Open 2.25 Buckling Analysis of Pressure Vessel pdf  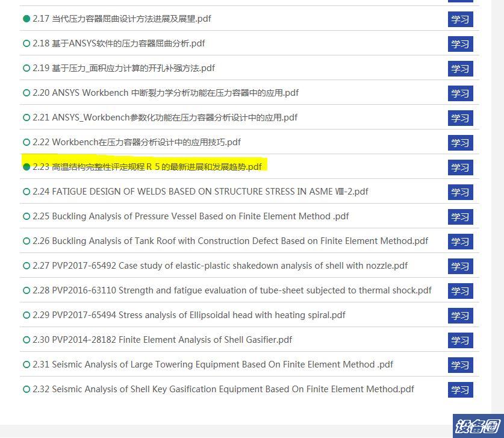click(191, 216)
